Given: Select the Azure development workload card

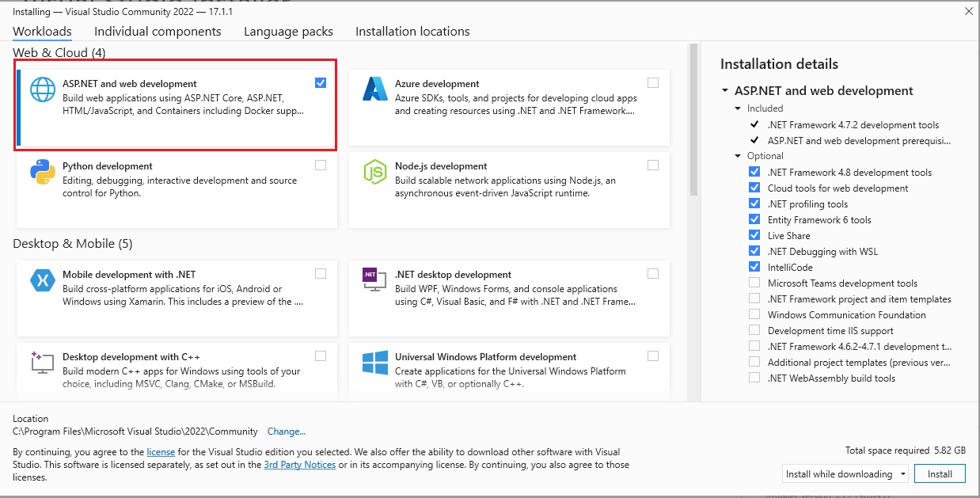Looking at the screenshot, I should point(510,108).
